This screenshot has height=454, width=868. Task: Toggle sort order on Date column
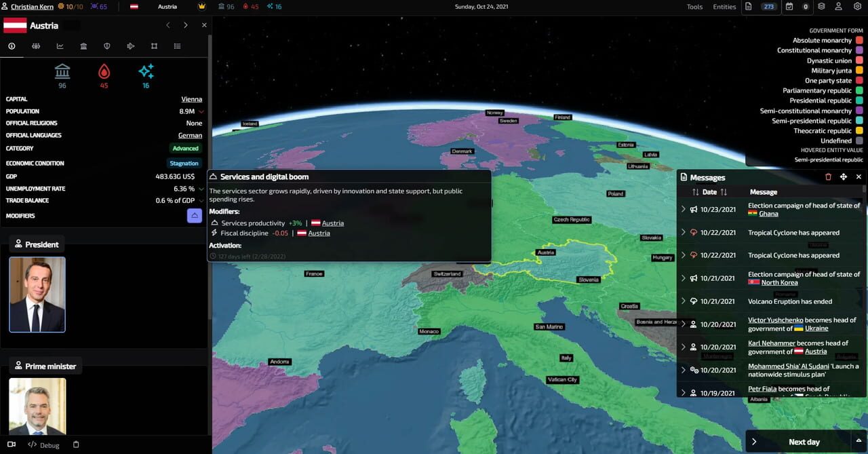pyautogui.click(x=724, y=192)
